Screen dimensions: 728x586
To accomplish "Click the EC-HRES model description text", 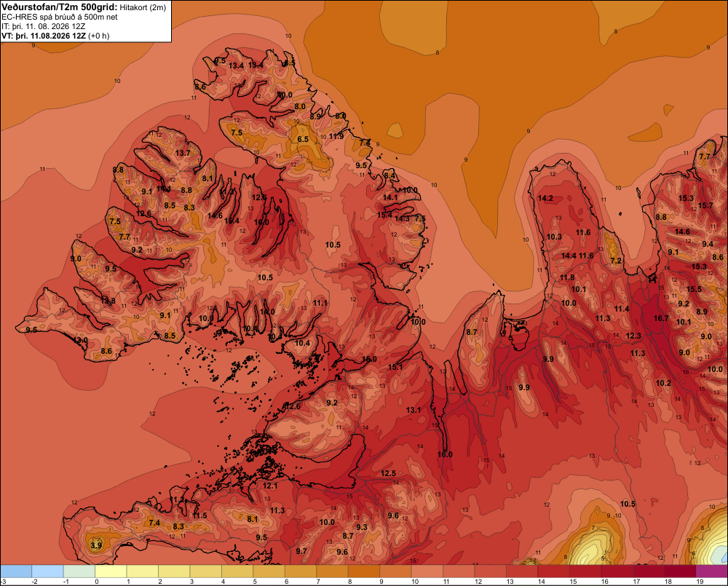I will [x=60, y=17].
